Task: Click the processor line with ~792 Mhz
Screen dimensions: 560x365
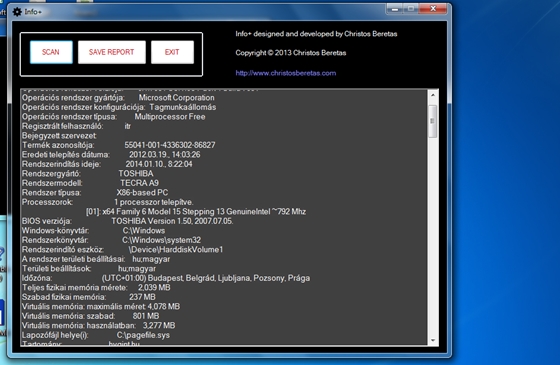Action: click(x=196, y=211)
